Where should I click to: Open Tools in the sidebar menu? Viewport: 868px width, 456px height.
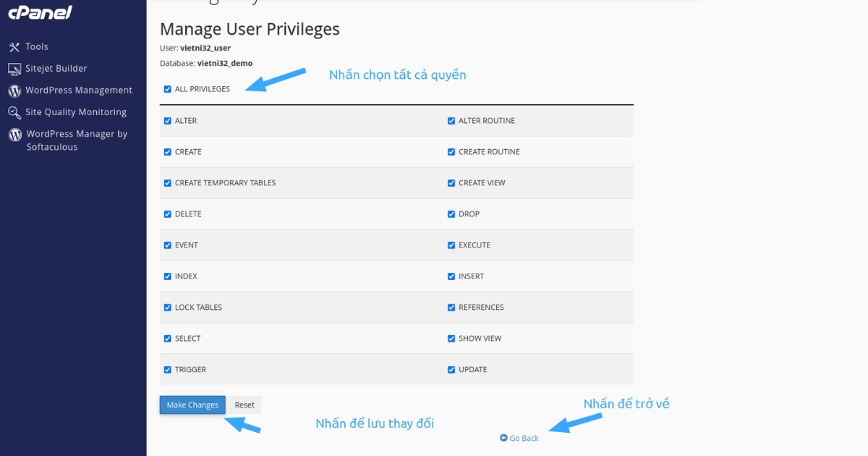coord(37,47)
